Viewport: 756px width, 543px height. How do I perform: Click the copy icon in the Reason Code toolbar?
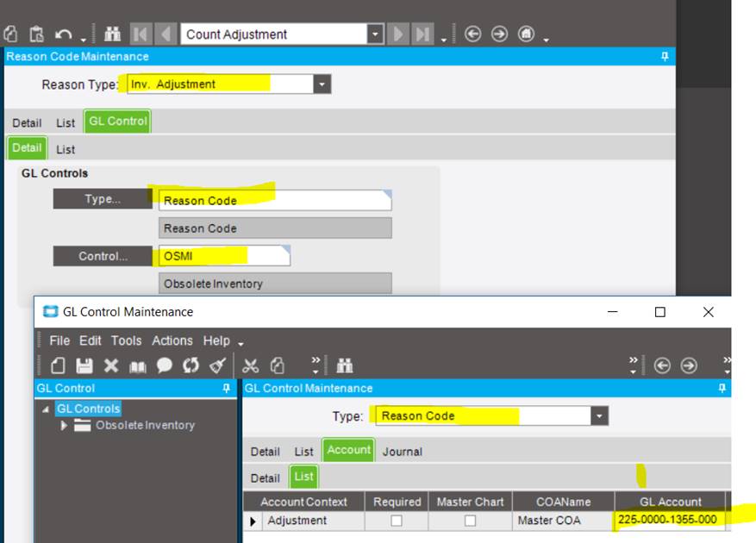click(10, 34)
